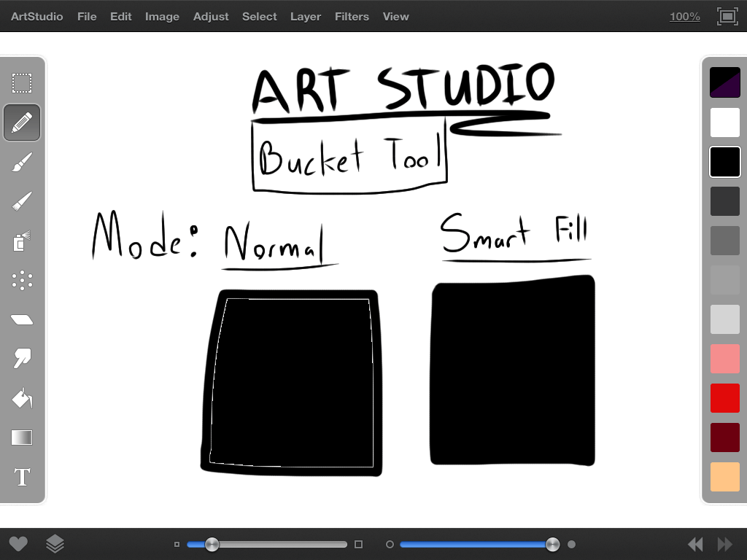Select the Paint Bucket fill tool
The width and height of the screenshot is (747, 560).
[x=22, y=398]
